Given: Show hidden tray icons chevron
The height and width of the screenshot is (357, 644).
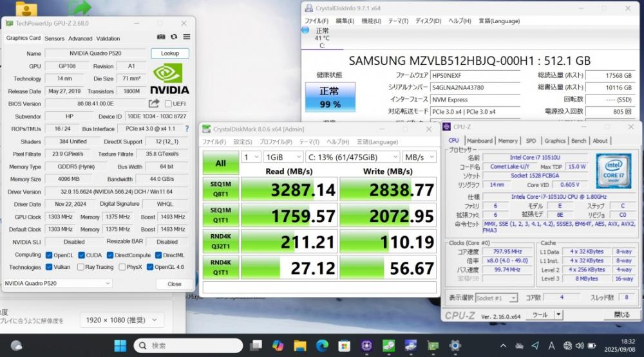Looking at the screenshot, I should (x=503, y=345).
